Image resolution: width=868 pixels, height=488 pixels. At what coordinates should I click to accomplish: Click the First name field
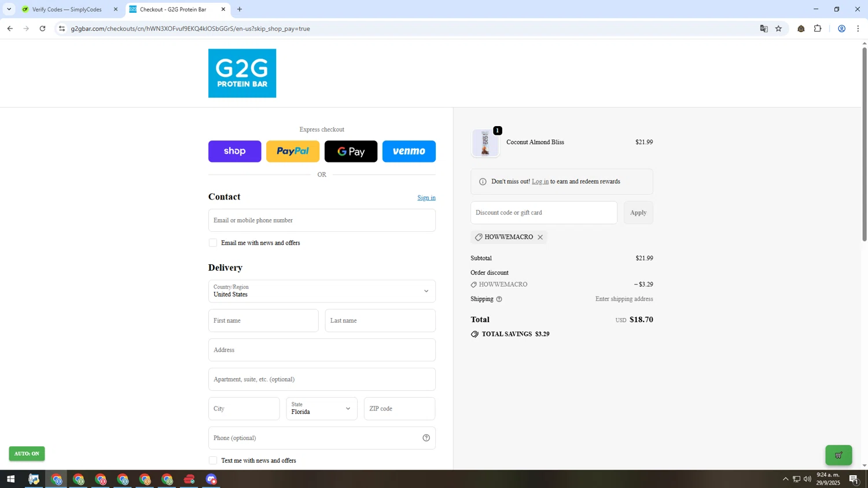(263, 320)
